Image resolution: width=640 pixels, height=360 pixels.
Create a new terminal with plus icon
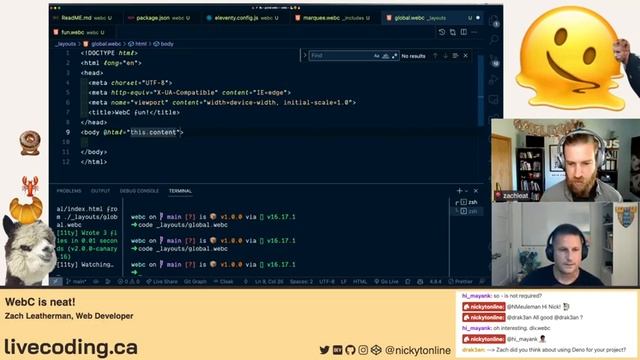click(x=459, y=191)
